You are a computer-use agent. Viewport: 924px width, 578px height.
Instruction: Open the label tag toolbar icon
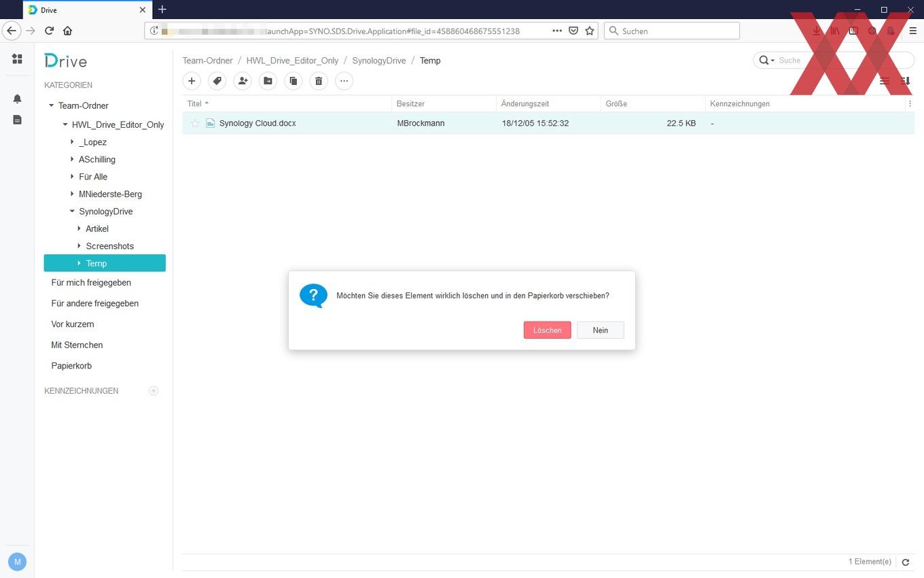217,81
